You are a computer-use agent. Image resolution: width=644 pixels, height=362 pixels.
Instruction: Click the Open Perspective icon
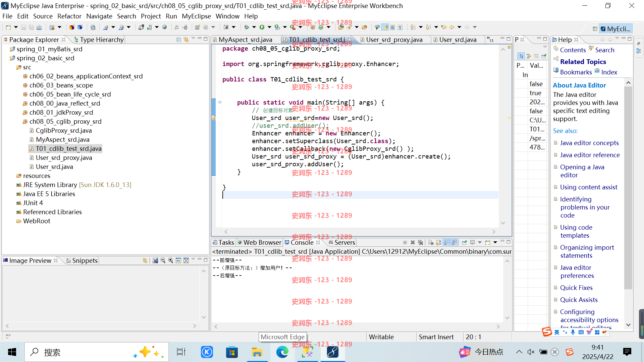pyautogui.click(x=595, y=29)
